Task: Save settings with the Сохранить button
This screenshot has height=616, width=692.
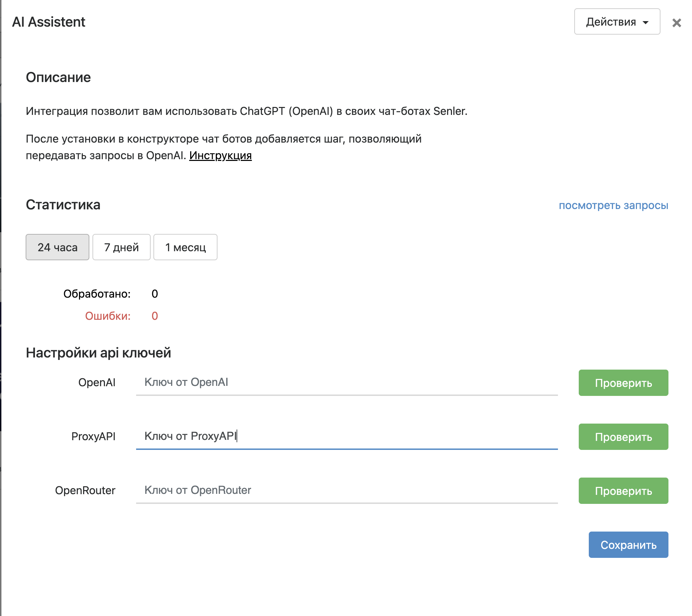Action: 628,545
